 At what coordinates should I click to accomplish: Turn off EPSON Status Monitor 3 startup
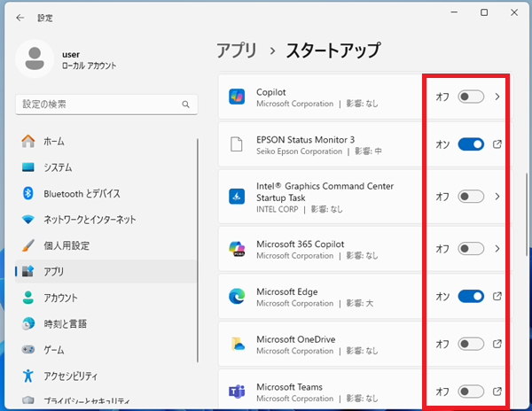[471, 144]
